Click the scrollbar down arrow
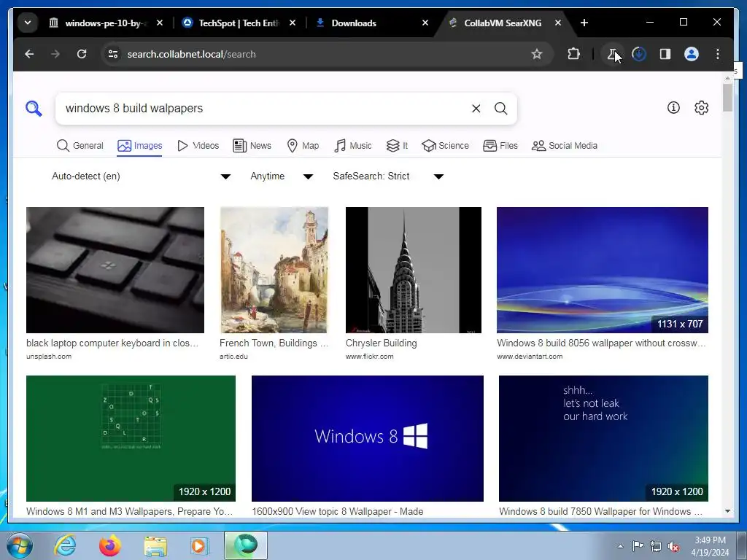The height and width of the screenshot is (560, 747). (727, 511)
